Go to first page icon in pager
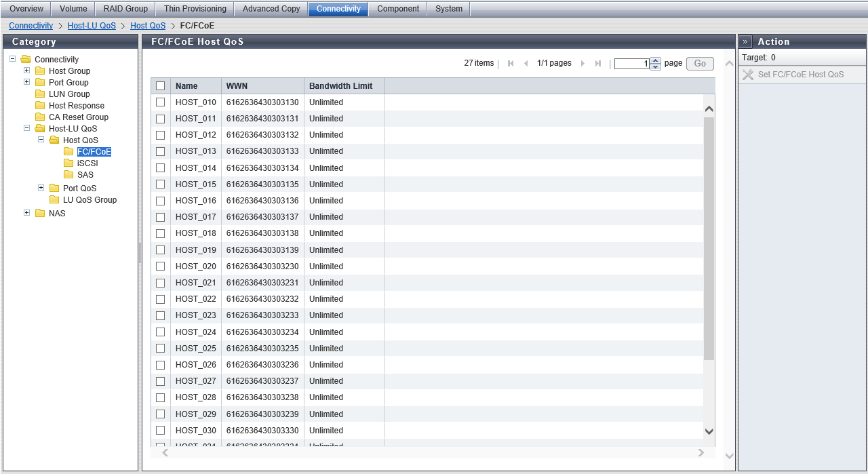 (511, 64)
